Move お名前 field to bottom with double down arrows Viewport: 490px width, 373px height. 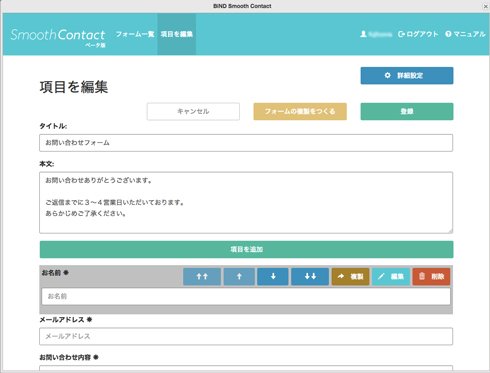[x=310, y=276]
